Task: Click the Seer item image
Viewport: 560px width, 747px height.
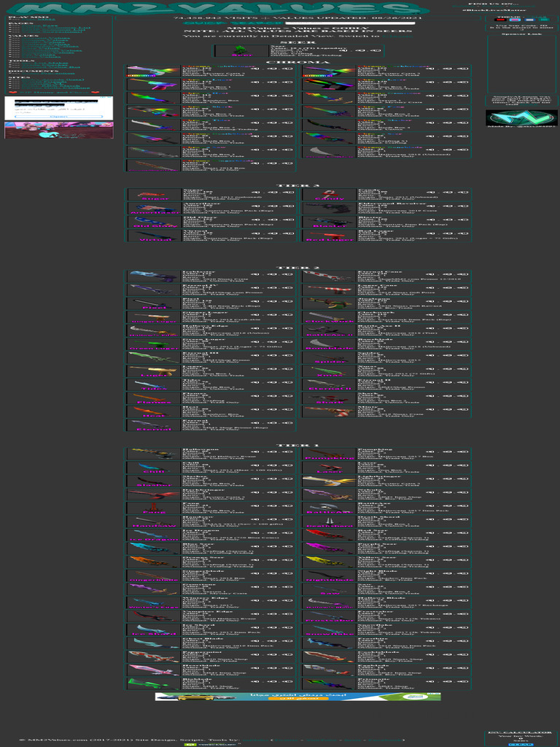Action: pyautogui.click(x=242, y=51)
